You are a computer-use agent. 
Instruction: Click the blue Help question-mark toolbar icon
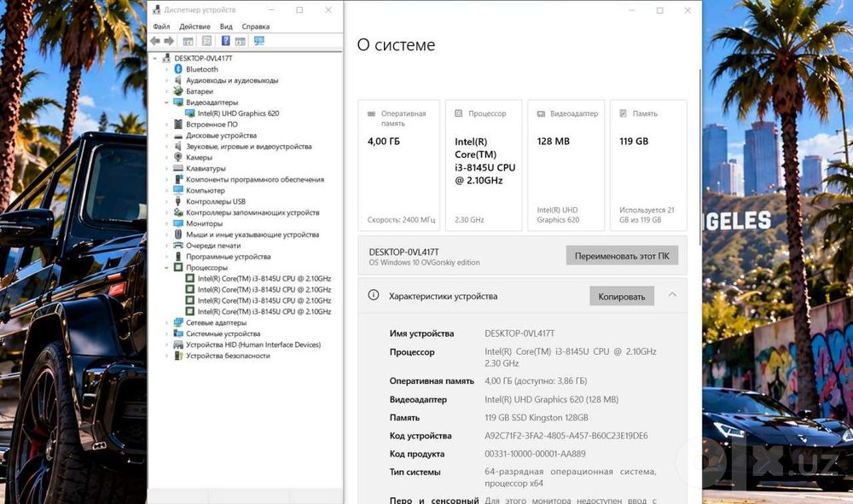226,41
